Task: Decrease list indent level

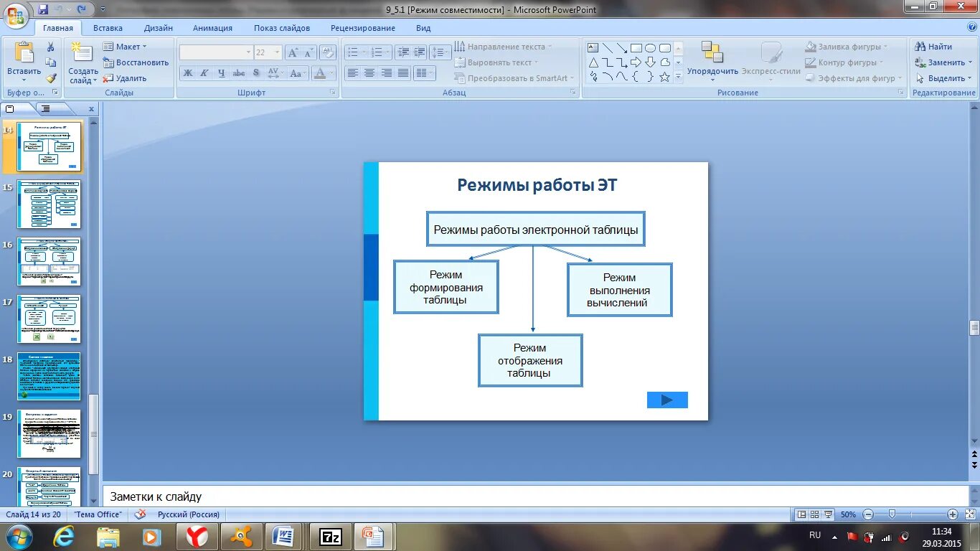Action: click(402, 52)
